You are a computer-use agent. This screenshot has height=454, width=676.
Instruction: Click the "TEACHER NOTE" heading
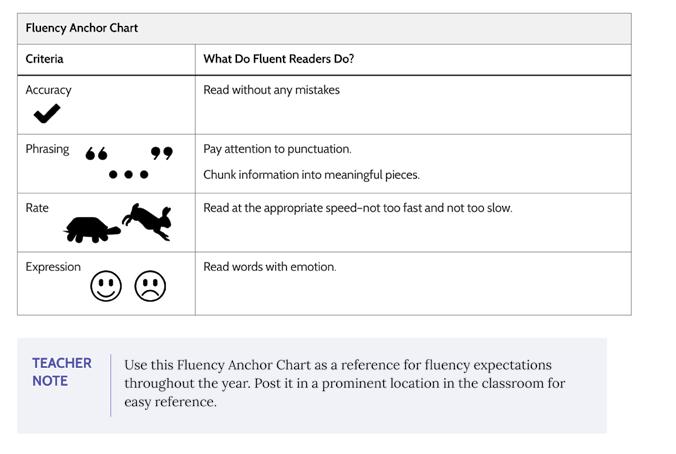pos(62,372)
